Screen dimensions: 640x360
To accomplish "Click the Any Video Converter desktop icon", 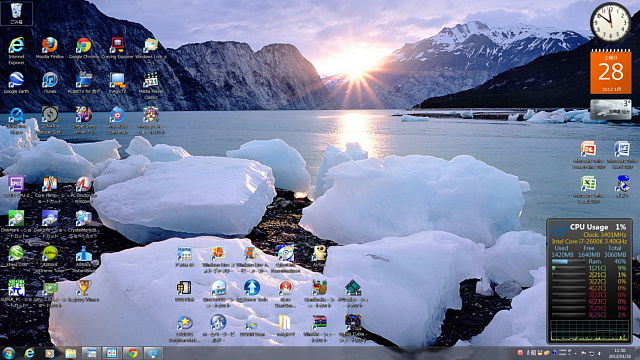I will (117, 120).
